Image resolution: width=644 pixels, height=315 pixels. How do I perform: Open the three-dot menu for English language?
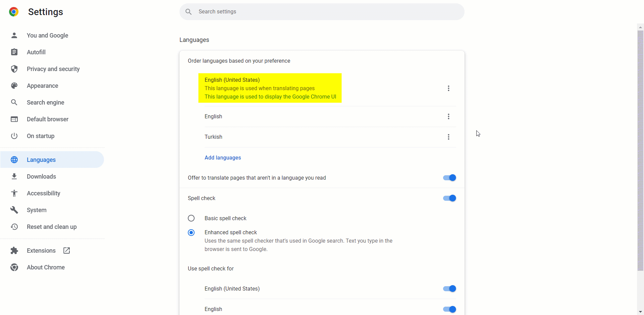[448, 116]
